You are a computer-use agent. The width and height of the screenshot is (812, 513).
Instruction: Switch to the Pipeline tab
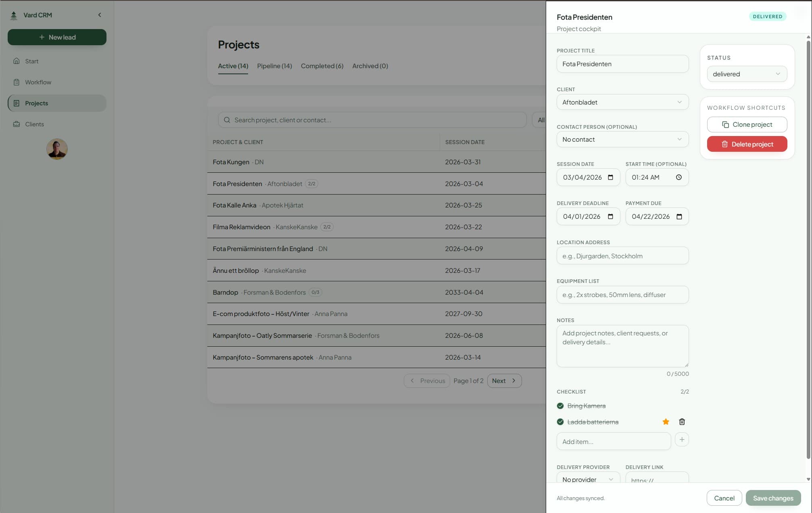(x=274, y=66)
